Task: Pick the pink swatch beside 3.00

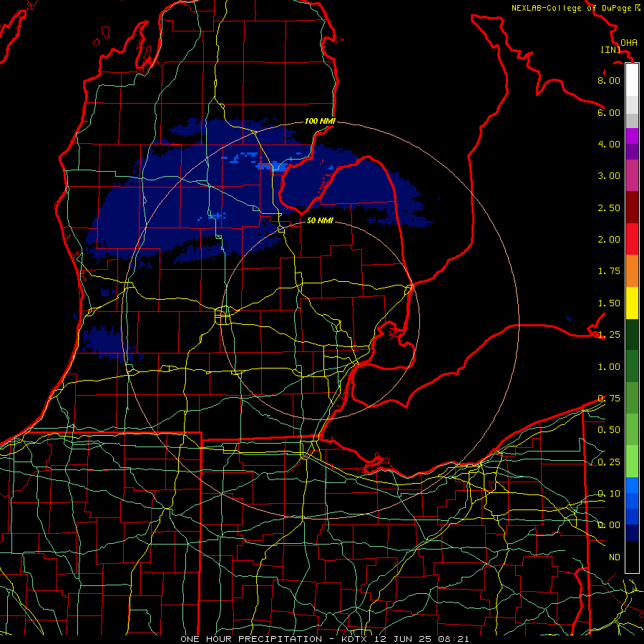Action: coord(632,175)
